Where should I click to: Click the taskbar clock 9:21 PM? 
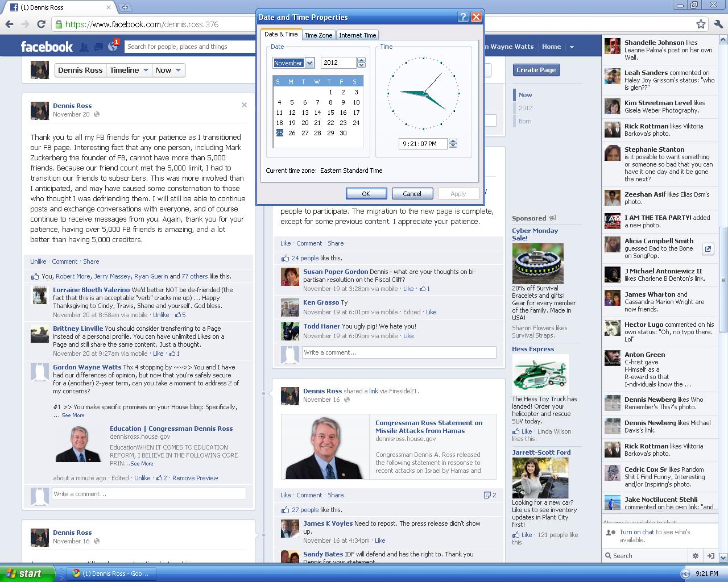point(706,573)
